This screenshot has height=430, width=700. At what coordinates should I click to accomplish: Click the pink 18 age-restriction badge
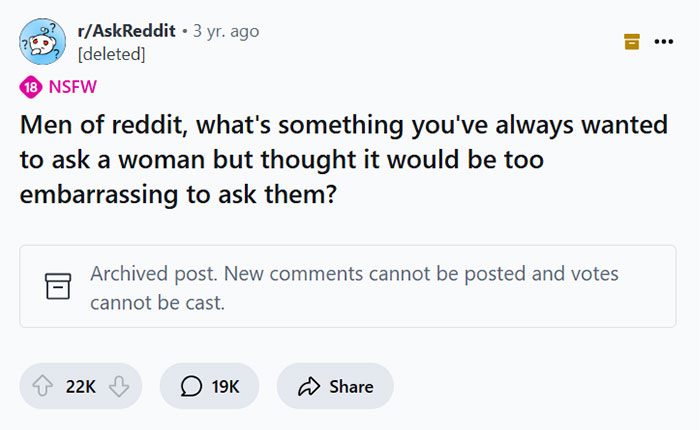pos(30,88)
